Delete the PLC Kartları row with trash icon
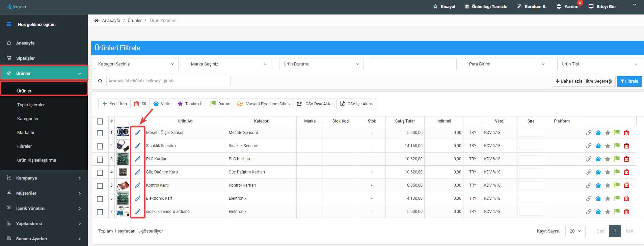This screenshot has height=246, width=644. click(x=626, y=159)
